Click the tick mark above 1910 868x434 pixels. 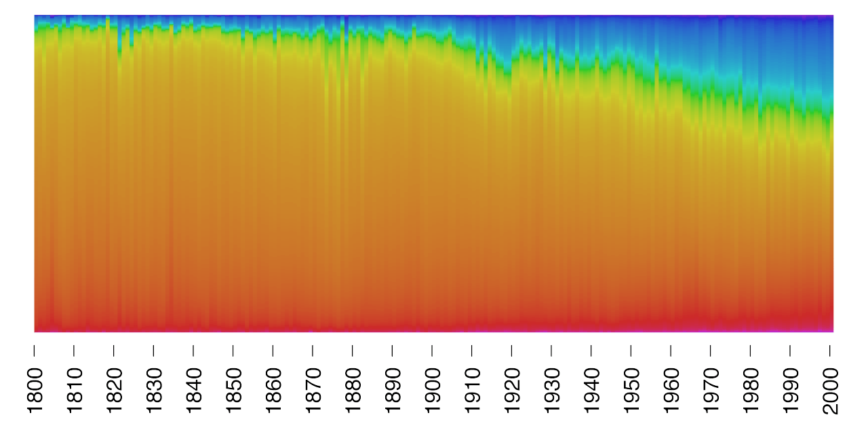471,350
